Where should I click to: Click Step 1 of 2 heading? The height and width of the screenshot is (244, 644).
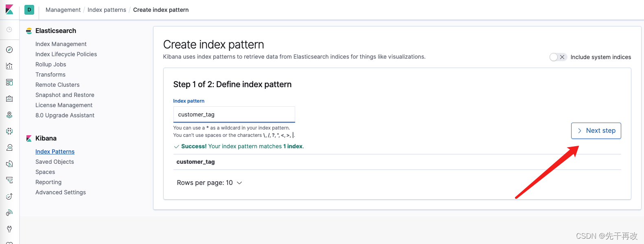pyautogui.click(x=232, y=84)
